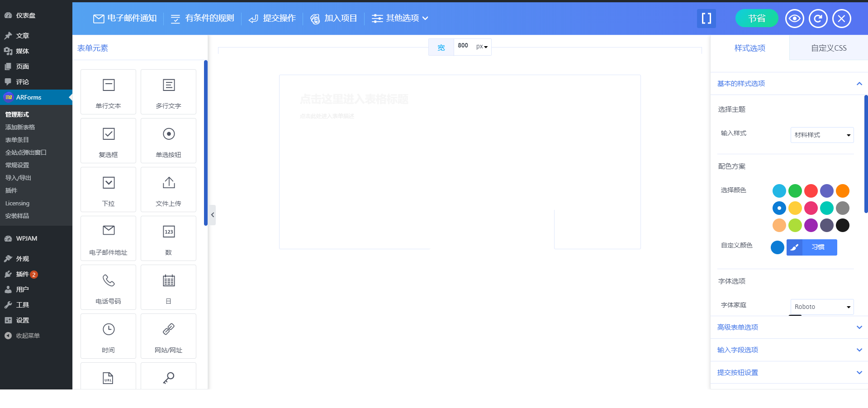868x408 pixels.
Task: Click the bracket shortcode icon button
Action: (x=706, y=19)
